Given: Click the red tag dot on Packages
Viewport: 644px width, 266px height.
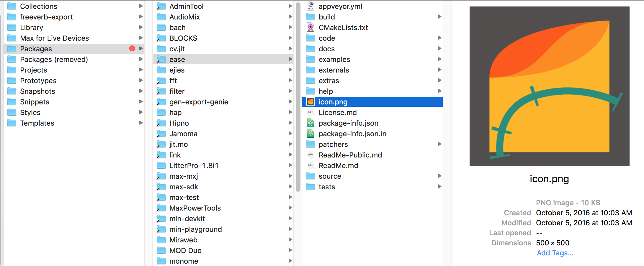Looking at the screenshot, I should point(132,48).
